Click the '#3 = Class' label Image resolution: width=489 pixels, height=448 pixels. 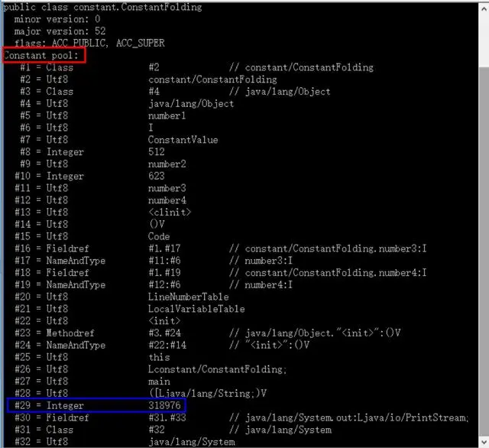[x=47, y=92]
